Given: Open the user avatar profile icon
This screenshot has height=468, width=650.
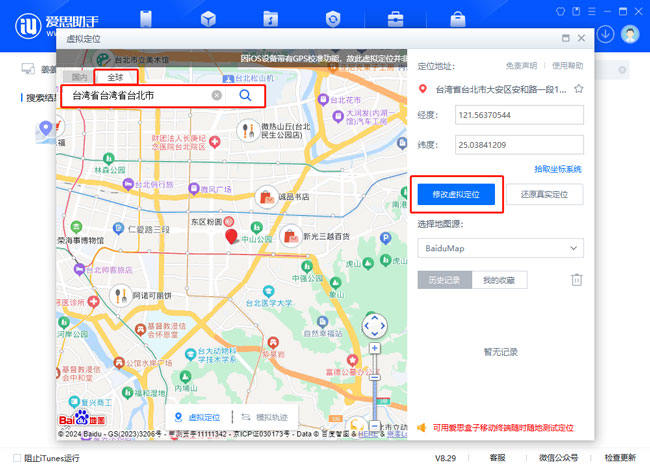Looking at the screenshot, I should coord(630,34).
